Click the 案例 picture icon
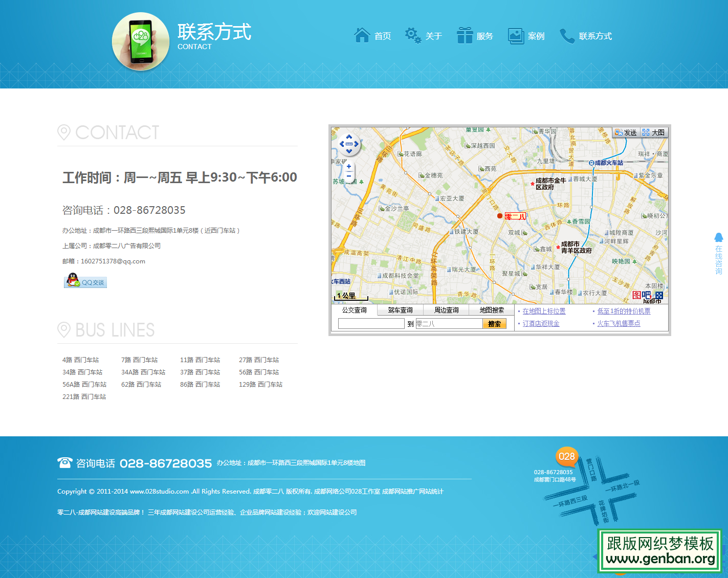Image resolution: width=728 pixels, height=578 pixels. coord(515,35)
